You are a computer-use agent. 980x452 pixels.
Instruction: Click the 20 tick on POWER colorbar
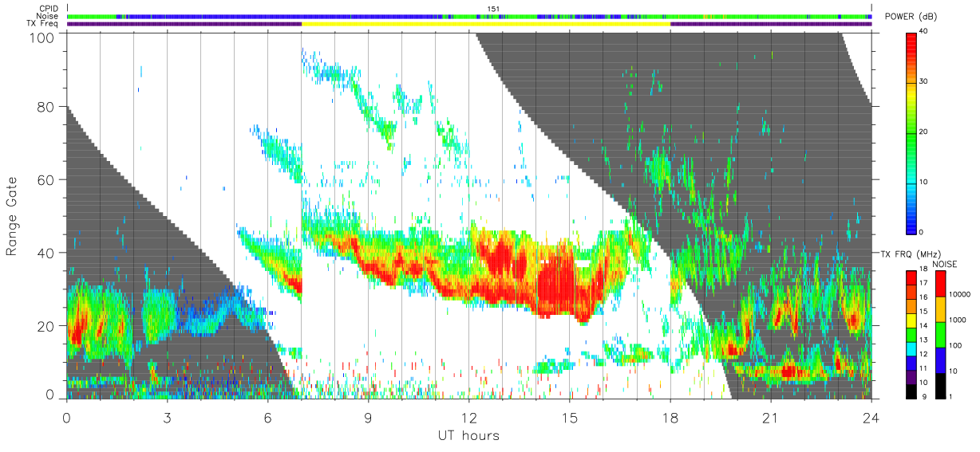pyautogui.click(x=925, y=132)
